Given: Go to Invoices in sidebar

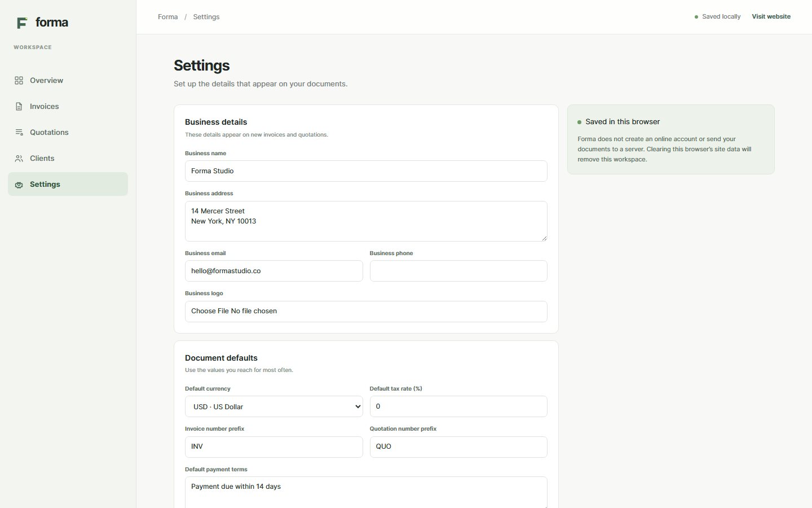Looking at the screenshot, I should [x=68, y=107].
